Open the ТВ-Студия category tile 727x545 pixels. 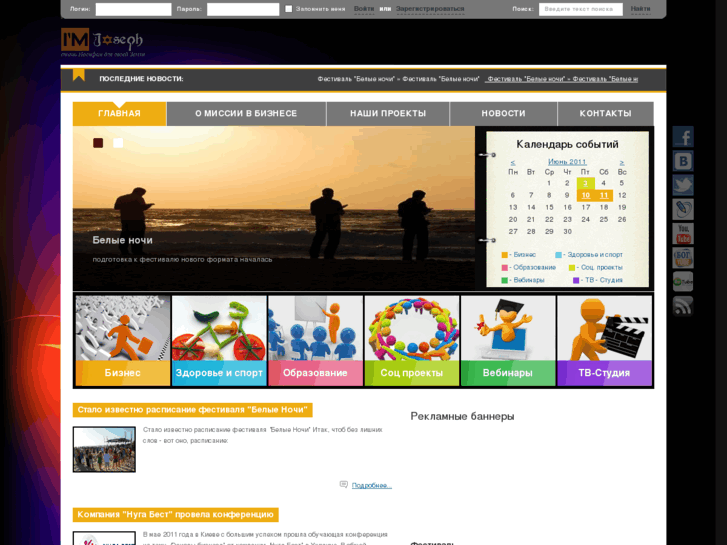coord(604,341)
